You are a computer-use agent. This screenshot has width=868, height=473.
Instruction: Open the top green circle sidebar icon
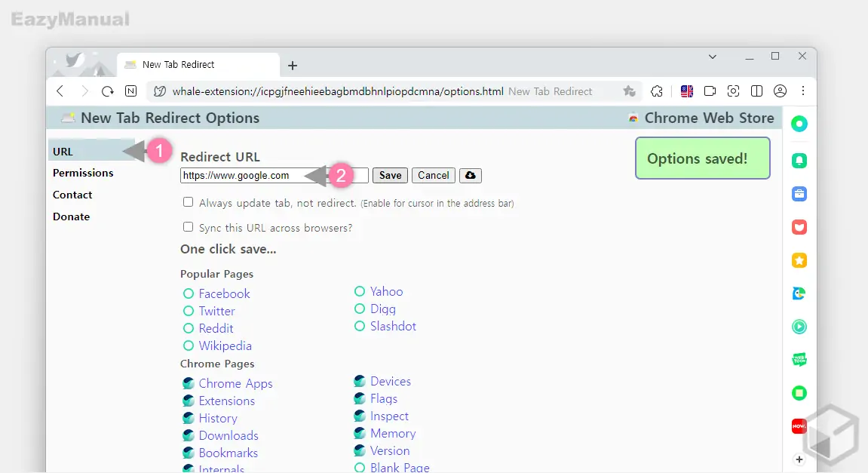tap(799, 124)
